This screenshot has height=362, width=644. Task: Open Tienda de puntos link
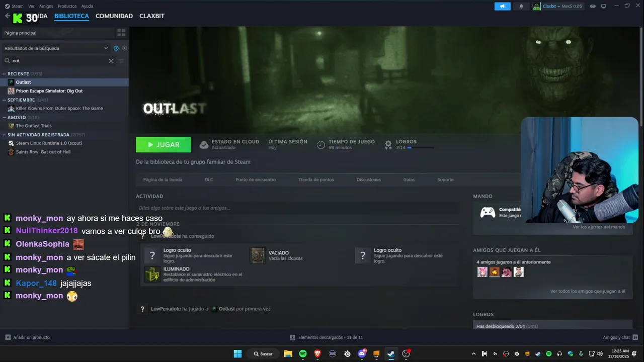pos(316,179)
